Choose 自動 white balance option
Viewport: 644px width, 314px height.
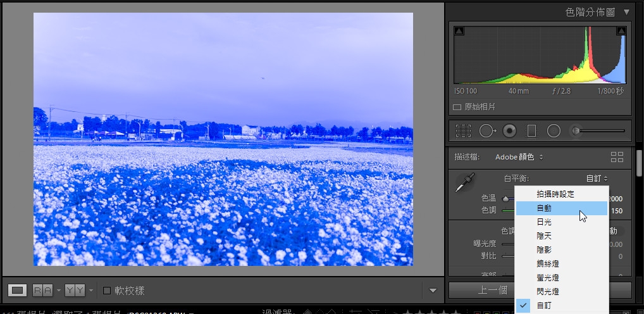(562, 208)
